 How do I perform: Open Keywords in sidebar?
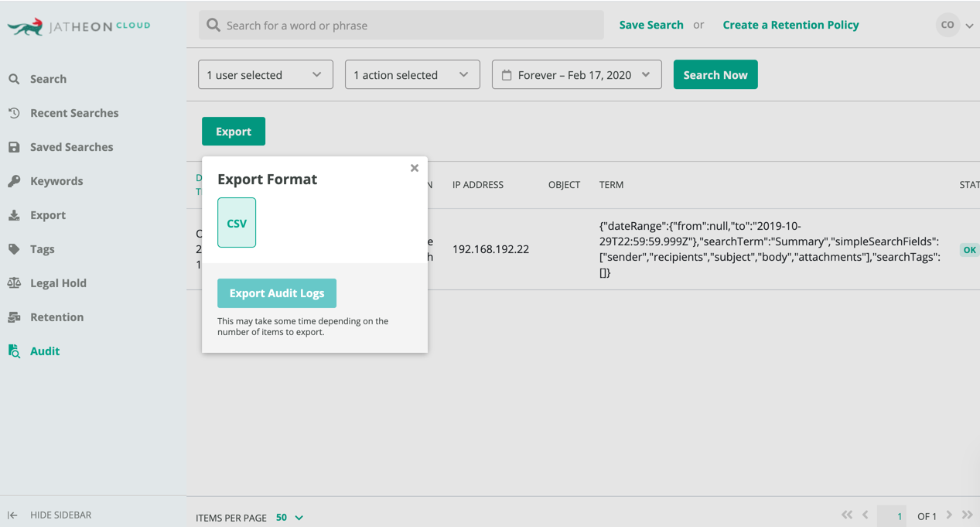(56, 181)
